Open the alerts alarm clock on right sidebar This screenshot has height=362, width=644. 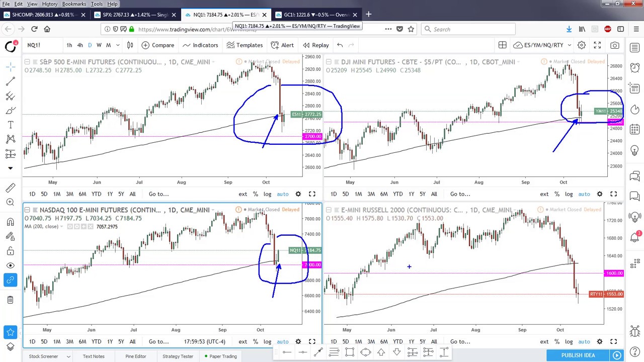click(634, 67)
